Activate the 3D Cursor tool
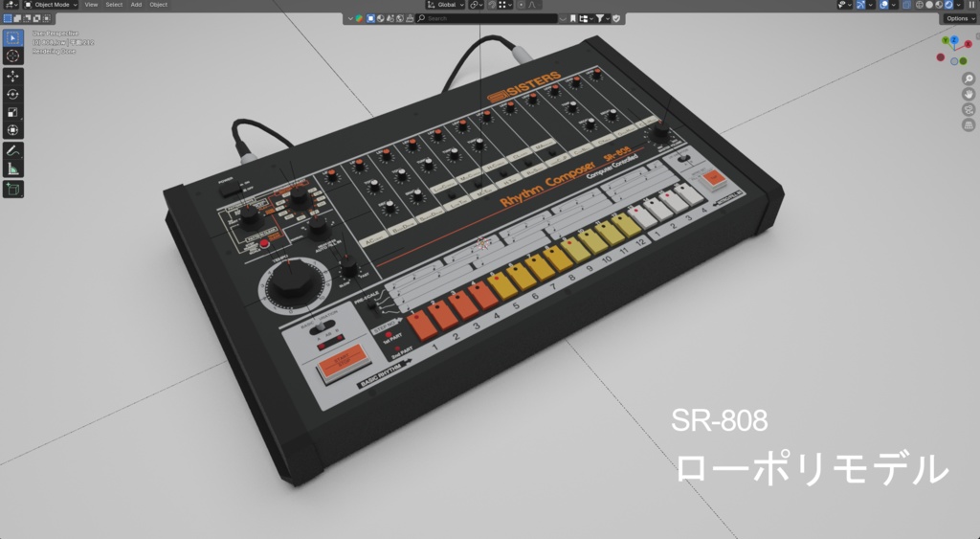980x539 pixels. [12, 56]
